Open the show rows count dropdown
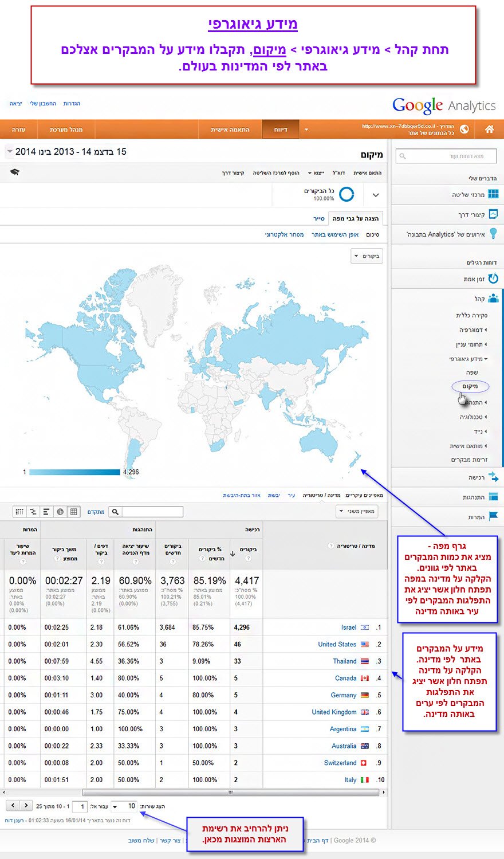 coord(124,806)
